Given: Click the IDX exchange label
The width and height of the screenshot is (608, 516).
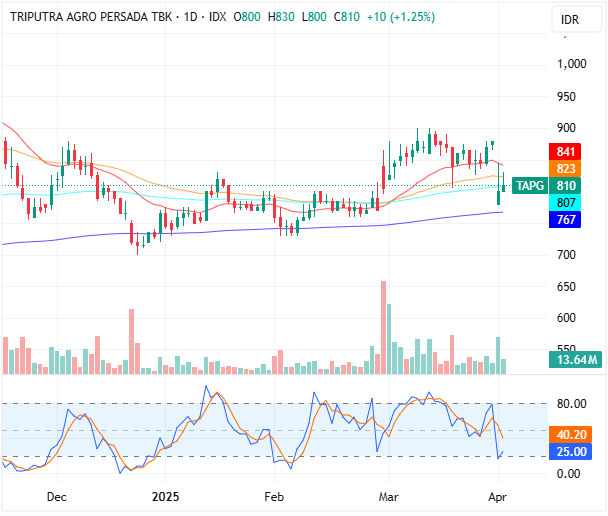Looking at the screenshot, I should [218, 17].
